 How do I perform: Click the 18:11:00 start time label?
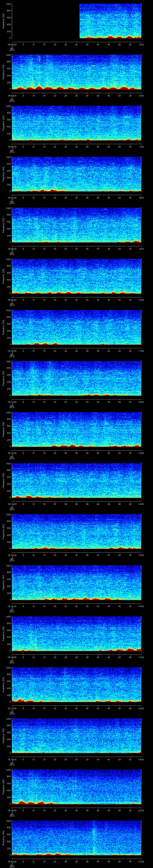click(12, 402)
